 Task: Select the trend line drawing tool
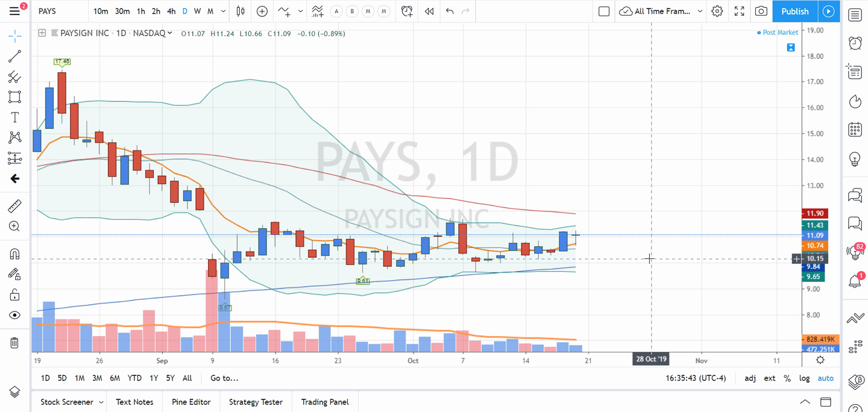coord(14,57)
